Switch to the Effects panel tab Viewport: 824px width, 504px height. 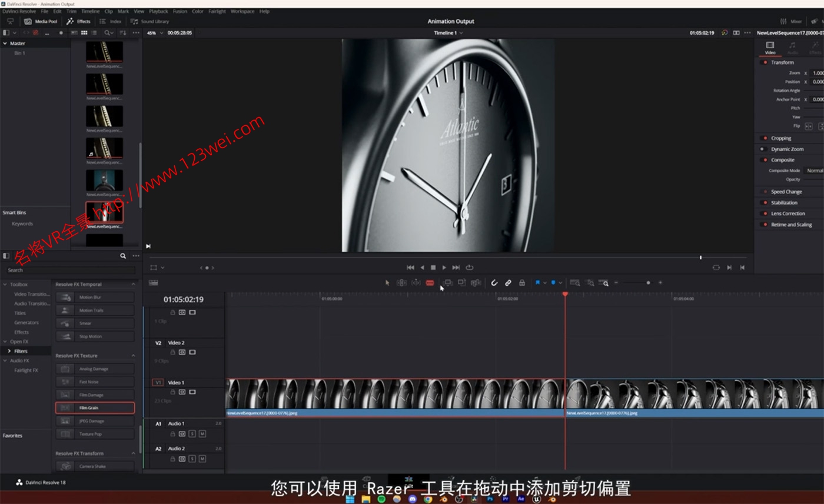coord(79,21)
